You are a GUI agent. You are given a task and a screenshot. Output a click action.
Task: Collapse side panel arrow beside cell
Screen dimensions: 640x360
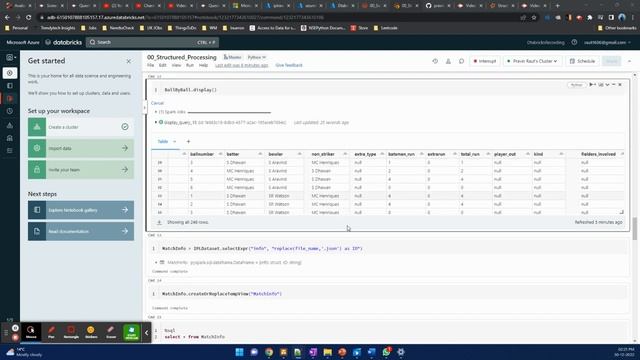tap(144, 108)
